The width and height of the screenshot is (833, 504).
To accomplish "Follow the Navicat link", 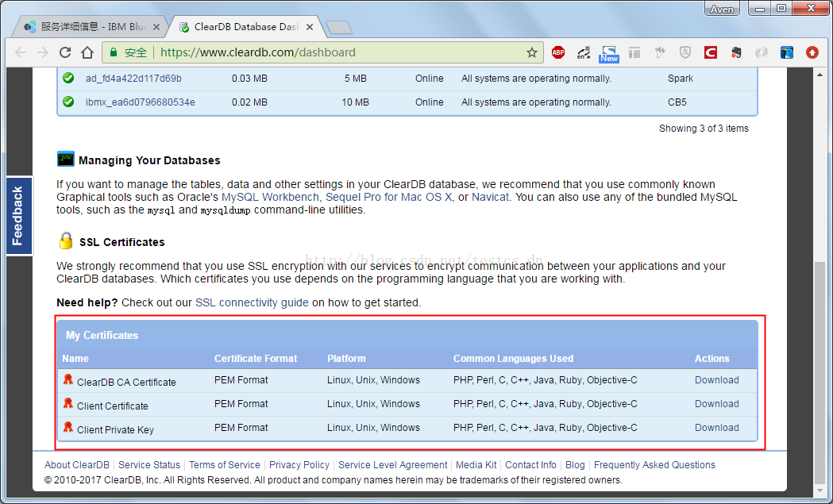I will tap(490, 197).
